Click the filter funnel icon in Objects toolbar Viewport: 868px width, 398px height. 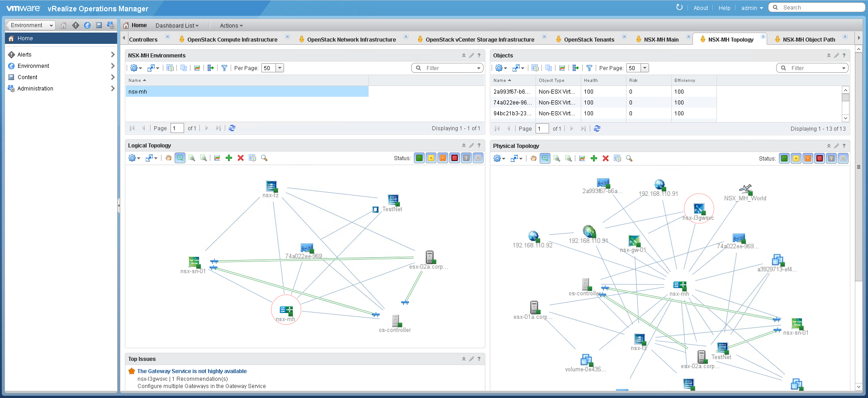589,68
